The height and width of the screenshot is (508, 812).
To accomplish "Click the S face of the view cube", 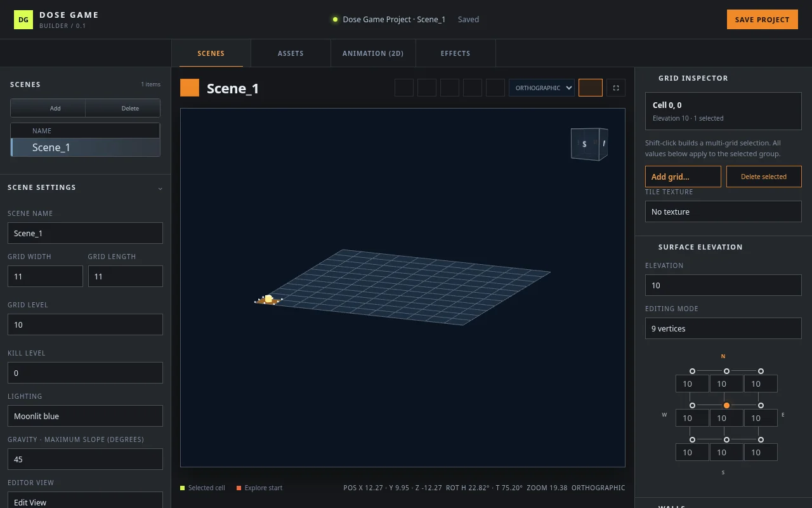I will coord(584,144).
